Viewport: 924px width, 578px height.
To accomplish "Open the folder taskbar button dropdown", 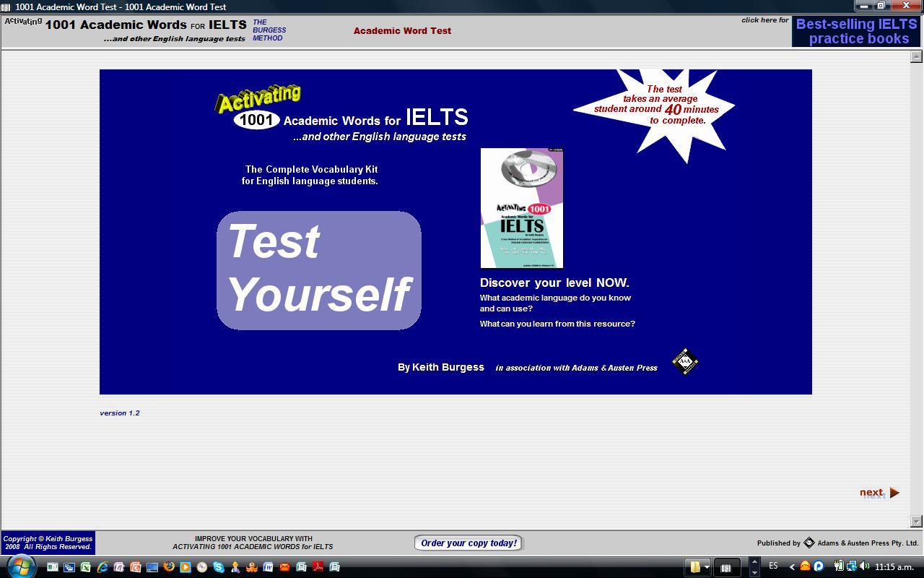I will point(707,567).
